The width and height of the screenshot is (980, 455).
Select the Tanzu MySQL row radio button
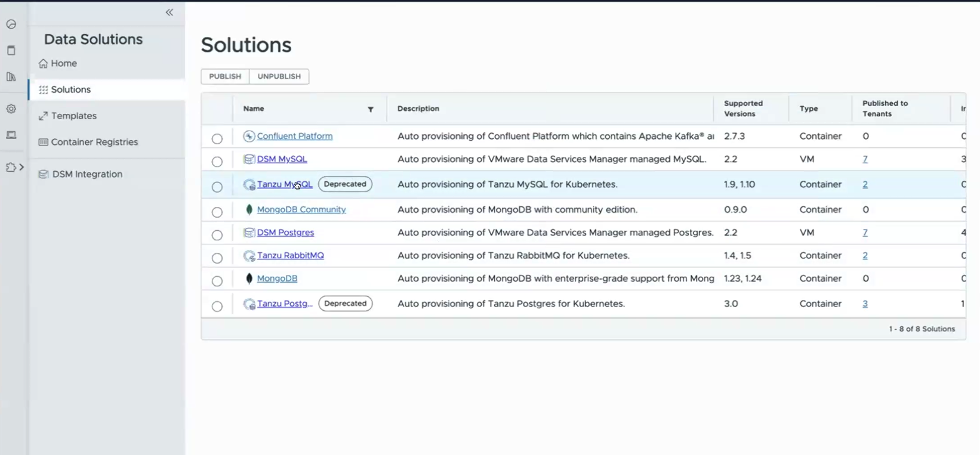[217, 187]
